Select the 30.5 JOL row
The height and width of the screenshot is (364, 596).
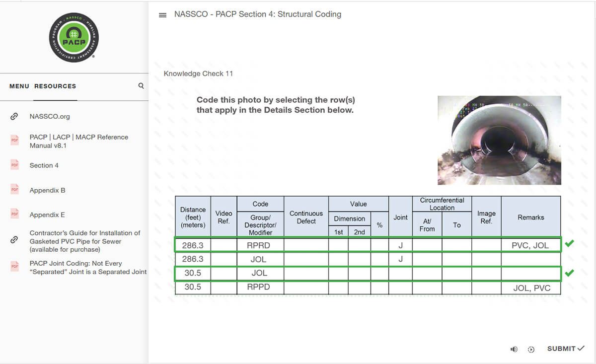coord(368,274)
